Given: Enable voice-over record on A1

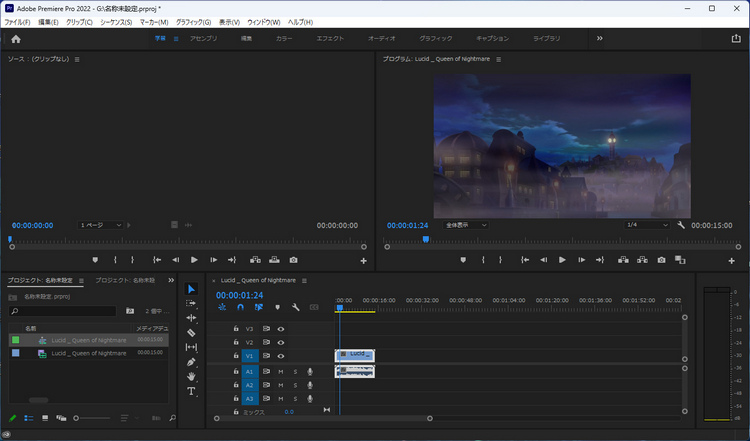Looking at the screenshot, I should [310, 372].
